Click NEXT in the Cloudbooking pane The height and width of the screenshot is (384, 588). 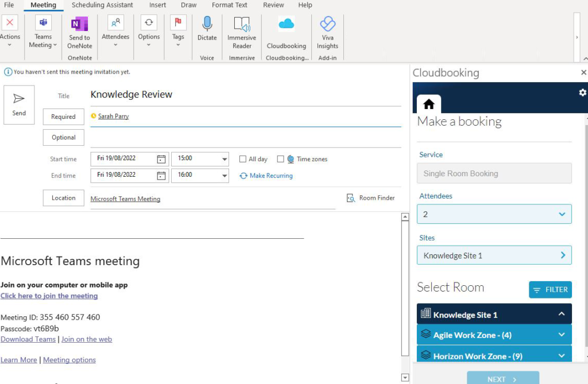[503, 378]
